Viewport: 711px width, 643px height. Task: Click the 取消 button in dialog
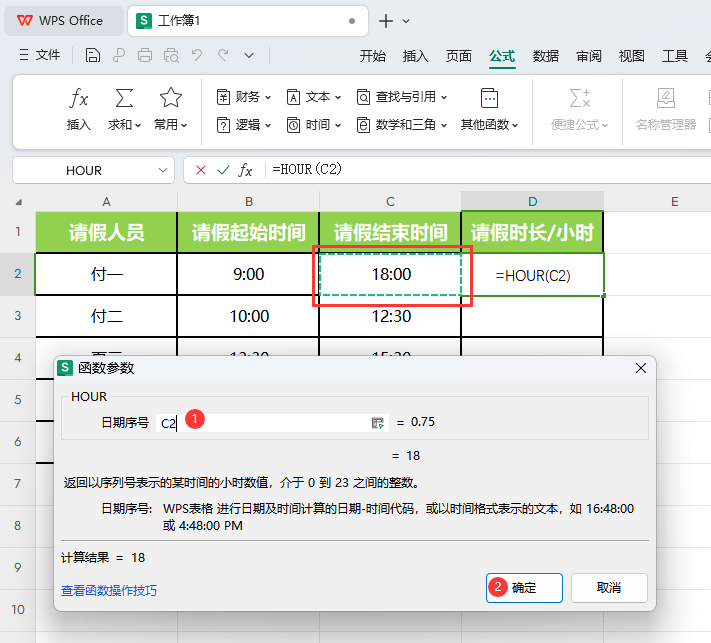[x=609, y=588]
